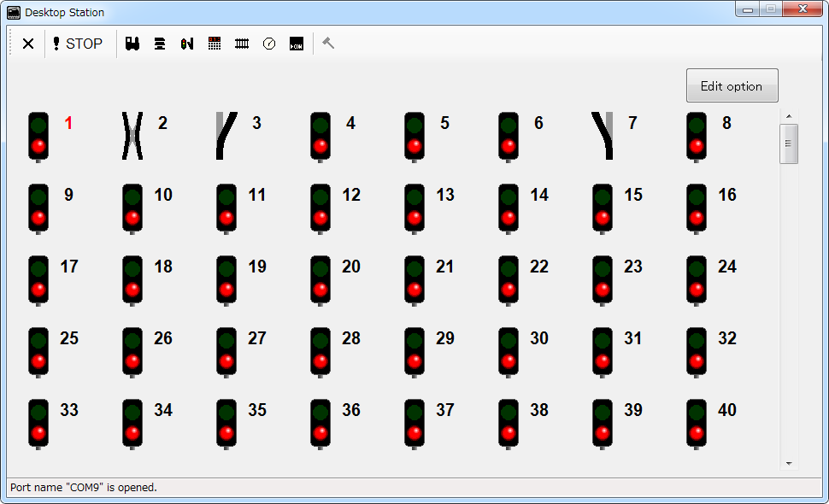Switch signal number 15

coord(603,208)
